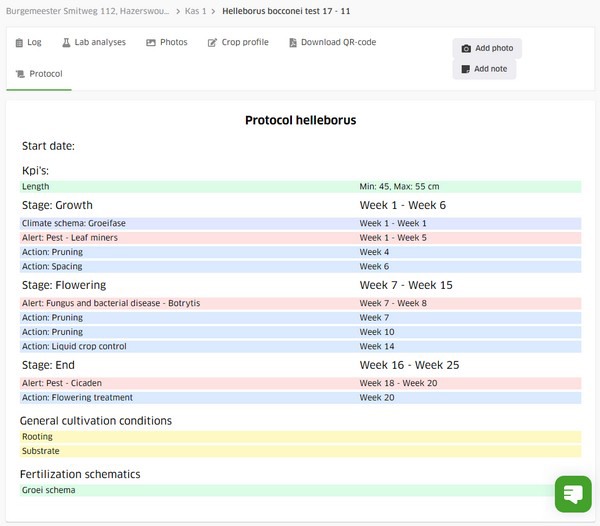This screenshot has width=600, height=526.
Task: Select the Length KPI row
Action: 300,187
